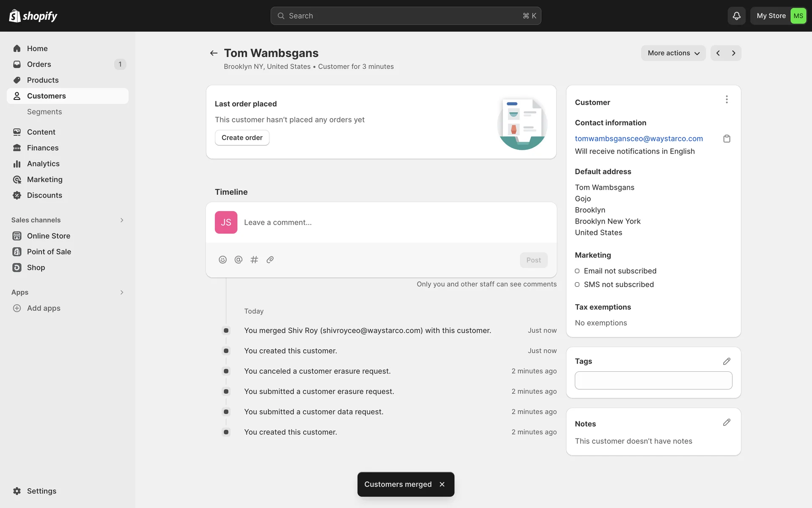The image size is (812, 508).
Task: Open tomwambgansceo@waystarco.com email link
Action: tap(639, 138)
